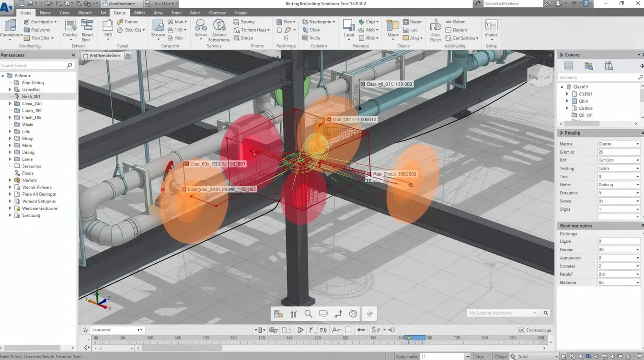Click the magnifier in the viewport navigation bar
The width and height of the screenshot is (644, 360).
(x=309, y=314)
